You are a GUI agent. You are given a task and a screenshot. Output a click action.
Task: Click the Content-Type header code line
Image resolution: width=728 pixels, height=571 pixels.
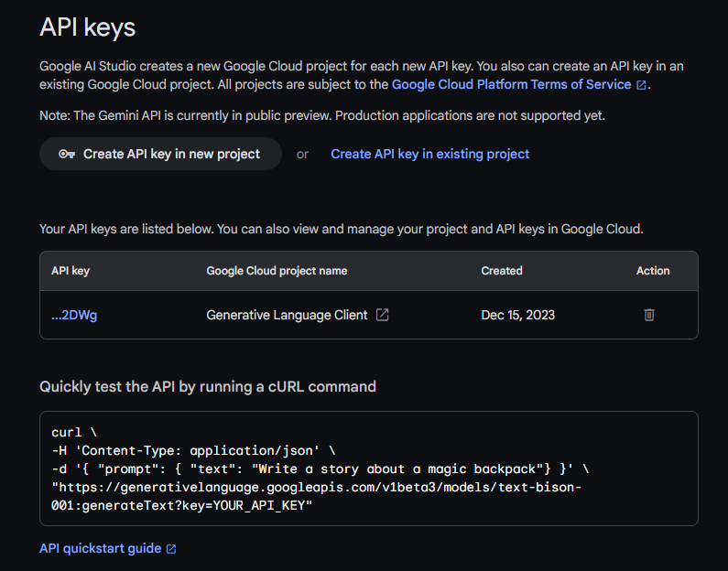tap(193, 450)
